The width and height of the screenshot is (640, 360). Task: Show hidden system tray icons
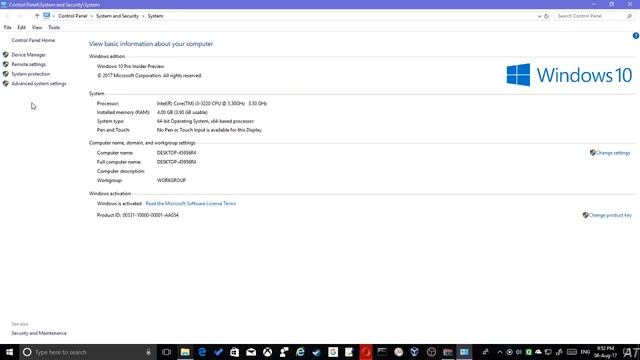point(500,352)
